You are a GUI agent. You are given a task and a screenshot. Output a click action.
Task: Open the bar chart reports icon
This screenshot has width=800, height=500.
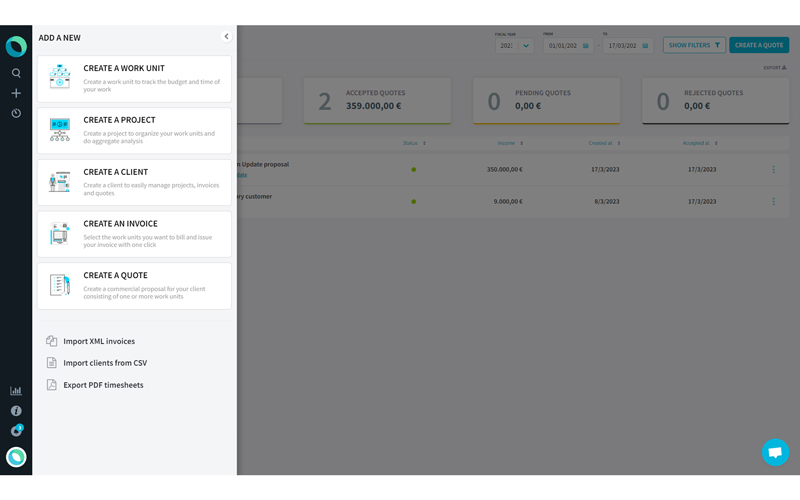(x=16, y=391)
